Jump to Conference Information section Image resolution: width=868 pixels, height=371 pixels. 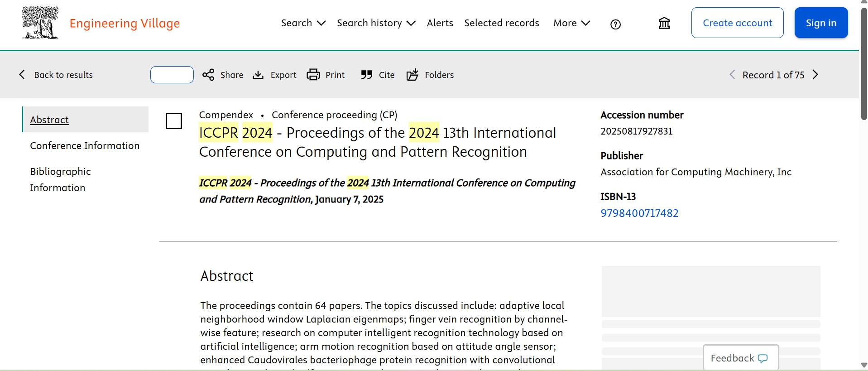[85, 145]
